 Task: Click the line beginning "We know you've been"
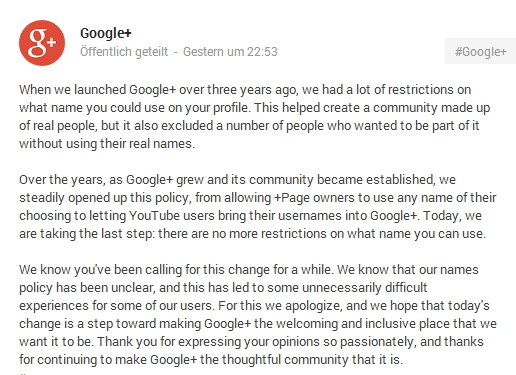(x=249, y=270)
